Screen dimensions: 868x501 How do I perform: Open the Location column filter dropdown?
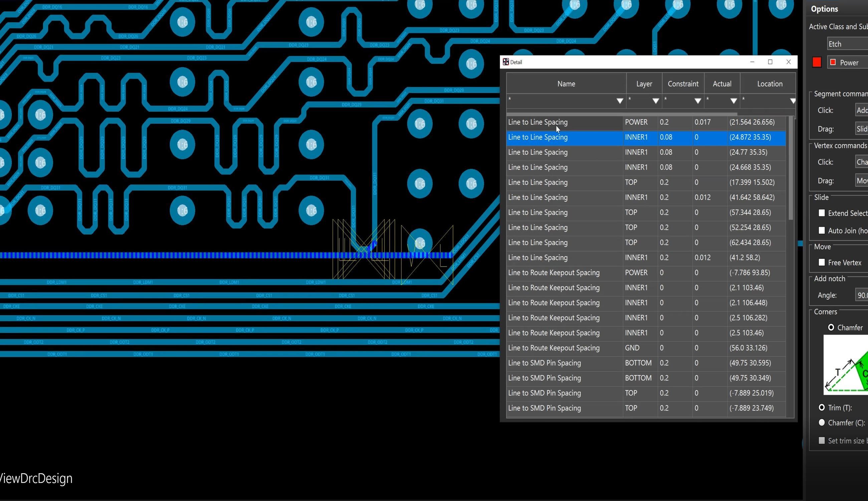point(793,101)
